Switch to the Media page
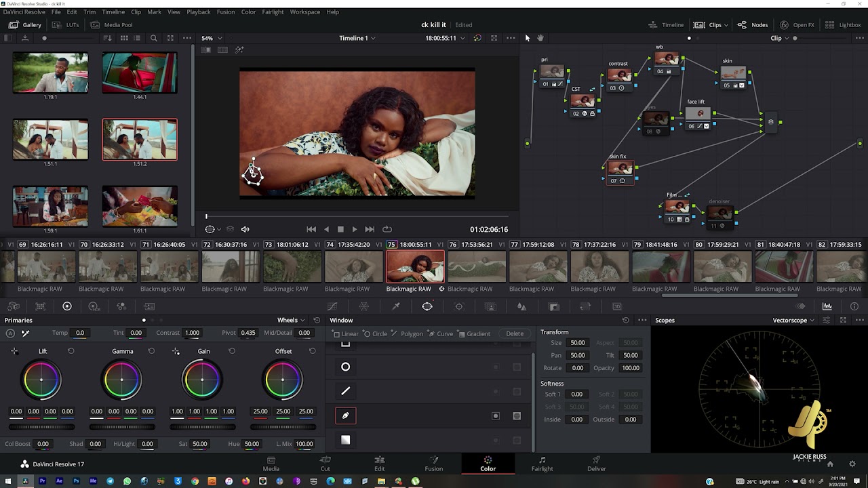Viewport: 868px width, 488px height. pos(271,464)
